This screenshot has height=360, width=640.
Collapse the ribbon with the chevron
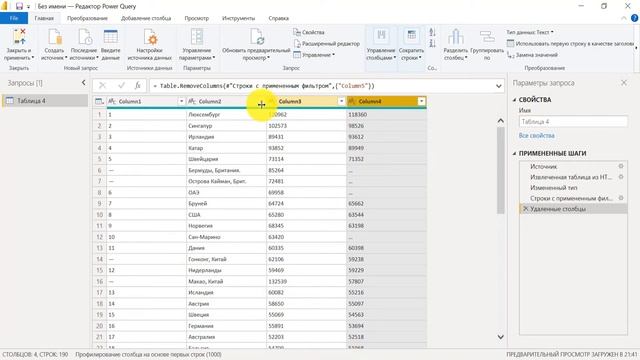(623, 18)
